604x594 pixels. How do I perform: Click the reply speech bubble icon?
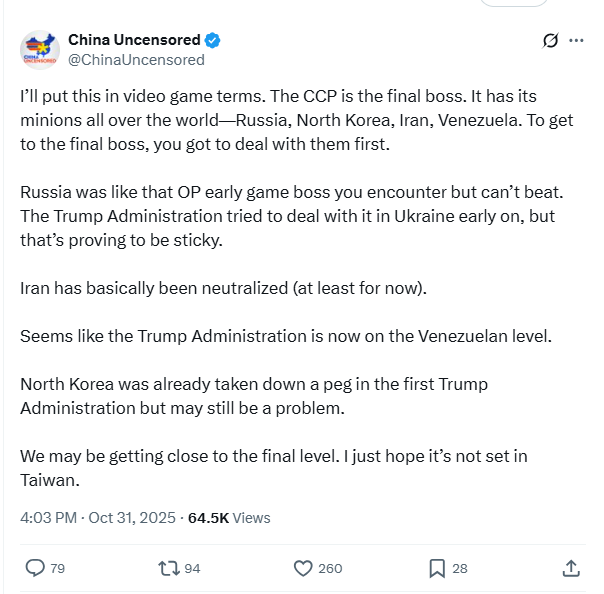pyautogui.click(x=35, y=568)
